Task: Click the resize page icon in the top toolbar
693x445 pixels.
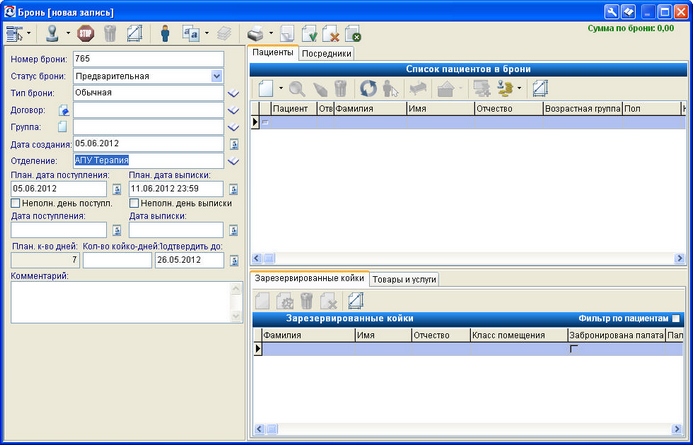Action: point(134,33)
